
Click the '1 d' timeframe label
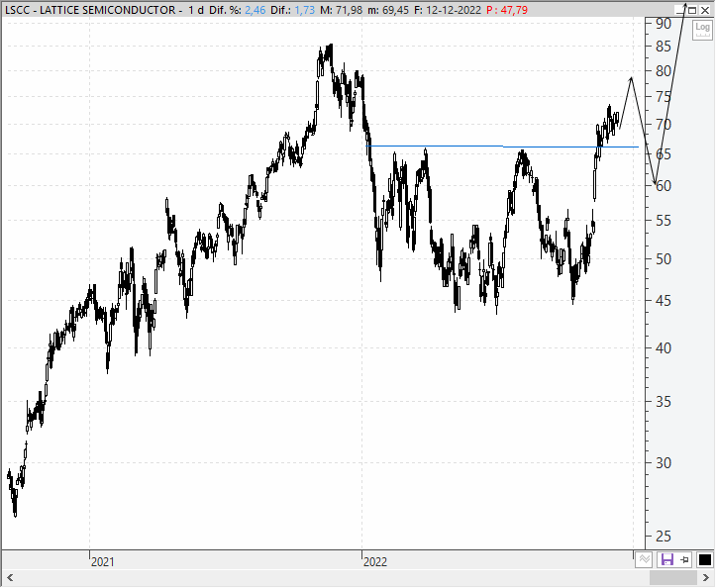click(x=196, y=10)
